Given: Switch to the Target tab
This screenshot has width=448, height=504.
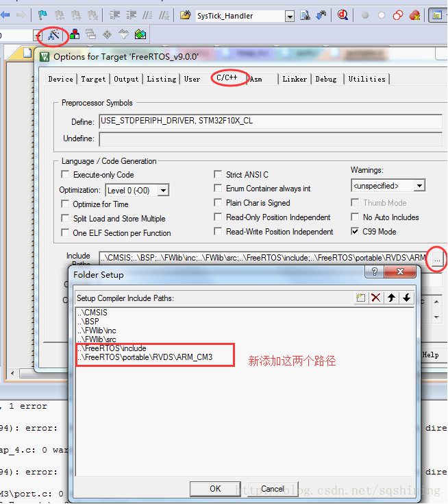Looking at the screenshot, I should click(x=93, y=79).
